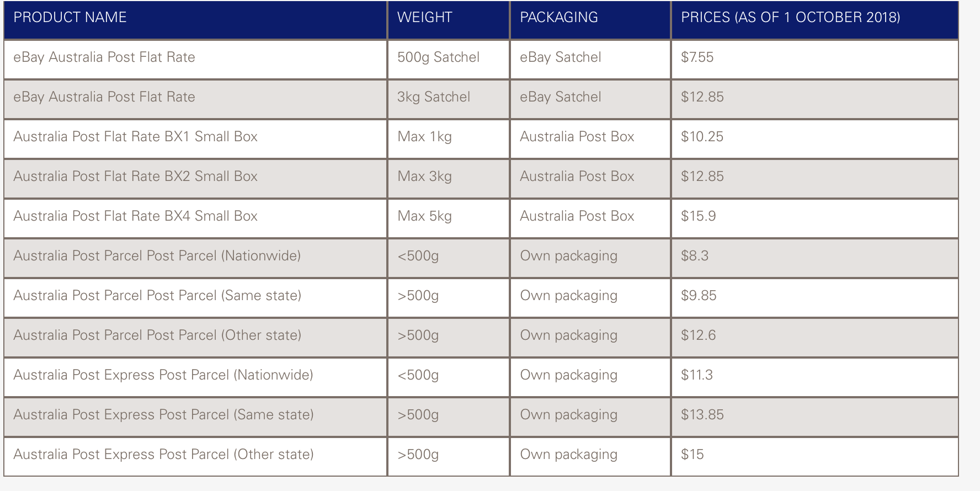Select the $11.3 price cell
Screen dimensions: 980x491
pos(696,375)
